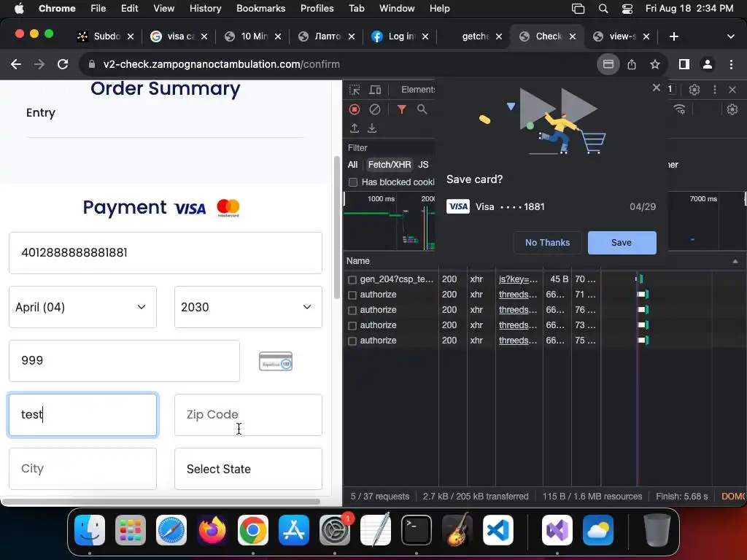Viewport: 747px width, 560px height.
Task: Tick the gen_204?csp_te... request row checkbox
Action: (x=352, y=279)
